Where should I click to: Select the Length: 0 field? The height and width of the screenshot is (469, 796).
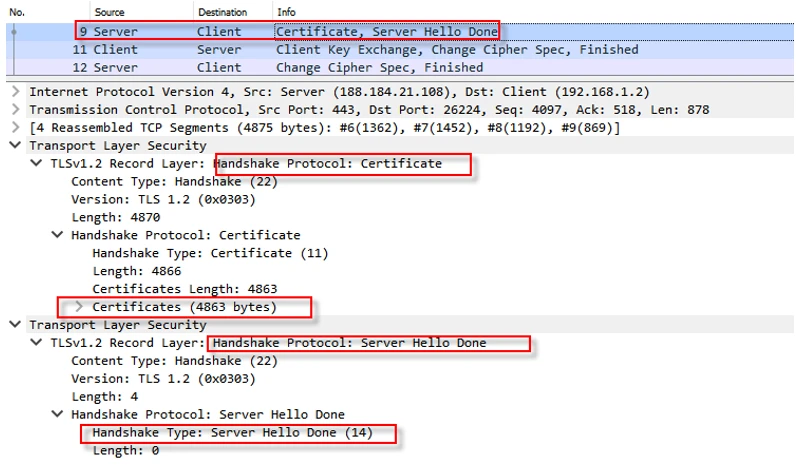click(126, 451)
